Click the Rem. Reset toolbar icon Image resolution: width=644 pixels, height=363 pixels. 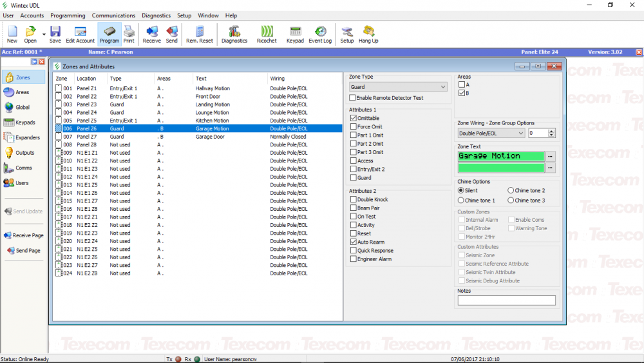200,34
